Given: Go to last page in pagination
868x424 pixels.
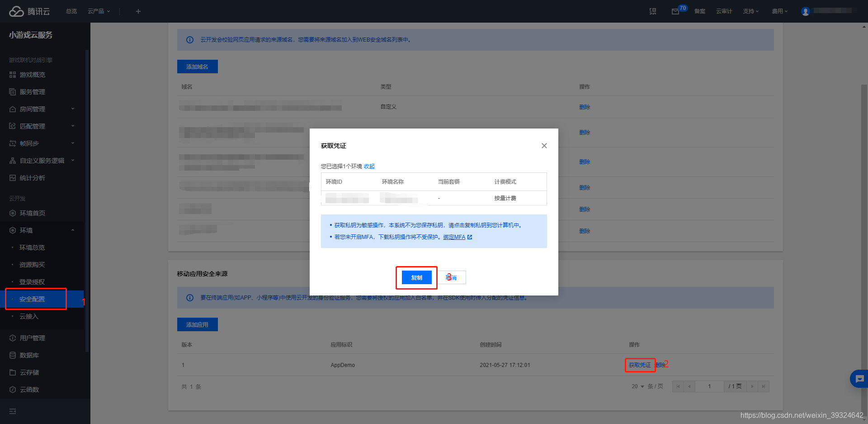Looking at the screenshot, I should click(x=764, y=386).
